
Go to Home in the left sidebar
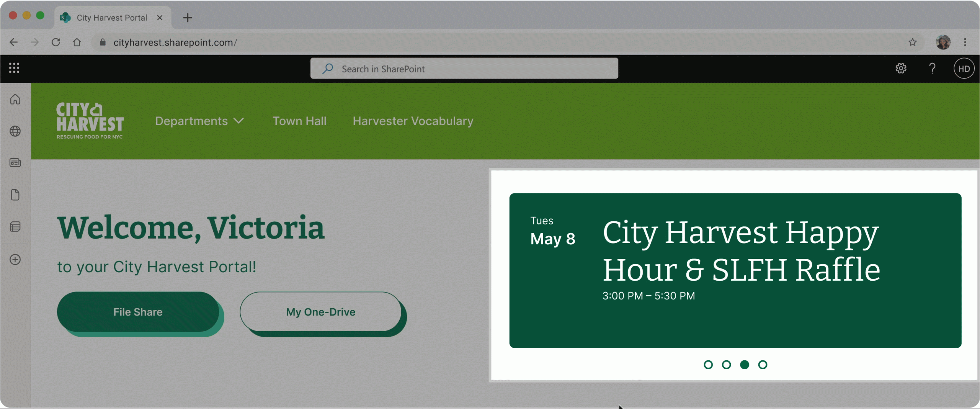pyautogui.click(x=15, y=100)
